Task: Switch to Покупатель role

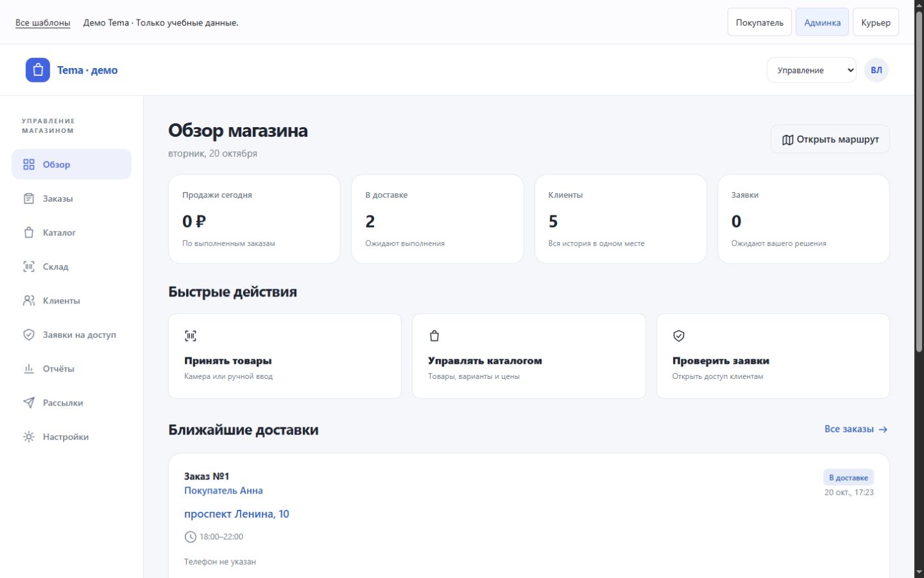Action: pos(759,22)
